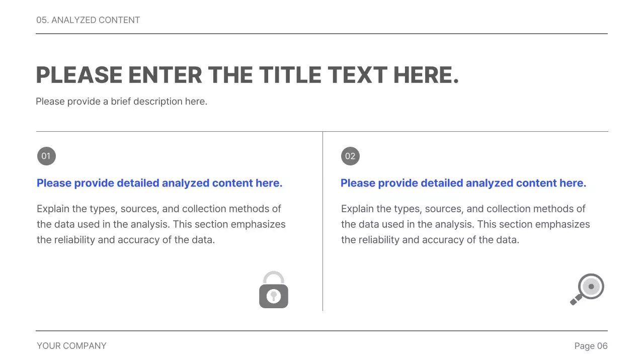Click the 'PLEASE ENTER THE TITLE TEXT HERE.' heading
644x362 pixels.
tap(247, 75)
